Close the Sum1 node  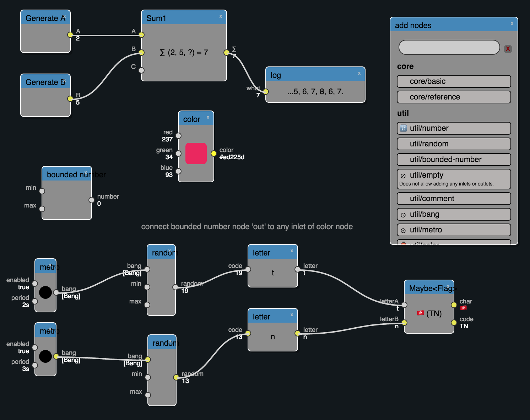(221, 16)
